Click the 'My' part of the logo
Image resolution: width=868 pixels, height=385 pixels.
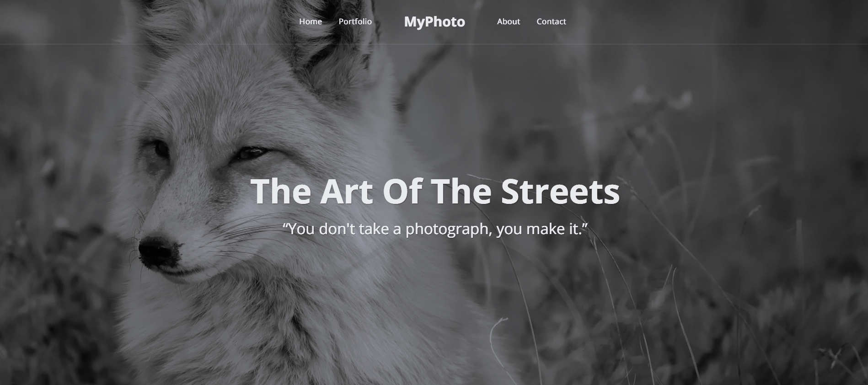[414, 22]
